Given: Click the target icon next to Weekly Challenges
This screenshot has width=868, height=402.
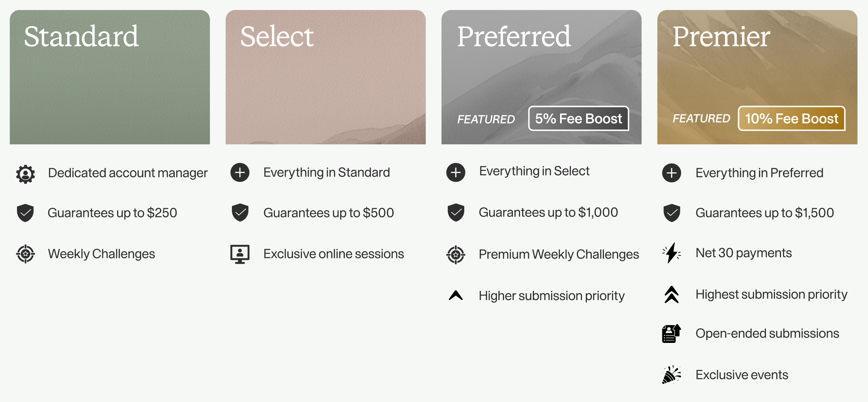Looking at the screenshot, I should pyautogui.click(x=25, y=254).
